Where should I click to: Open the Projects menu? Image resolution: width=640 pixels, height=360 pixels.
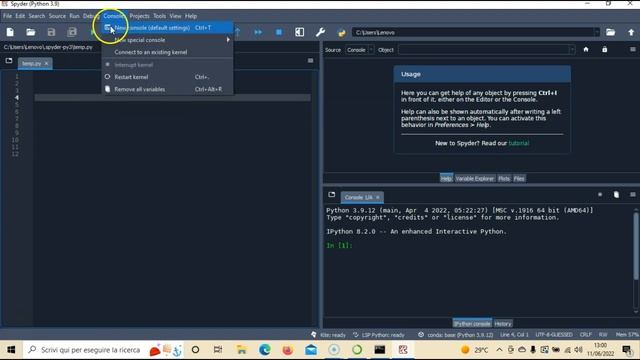point(139,16)
